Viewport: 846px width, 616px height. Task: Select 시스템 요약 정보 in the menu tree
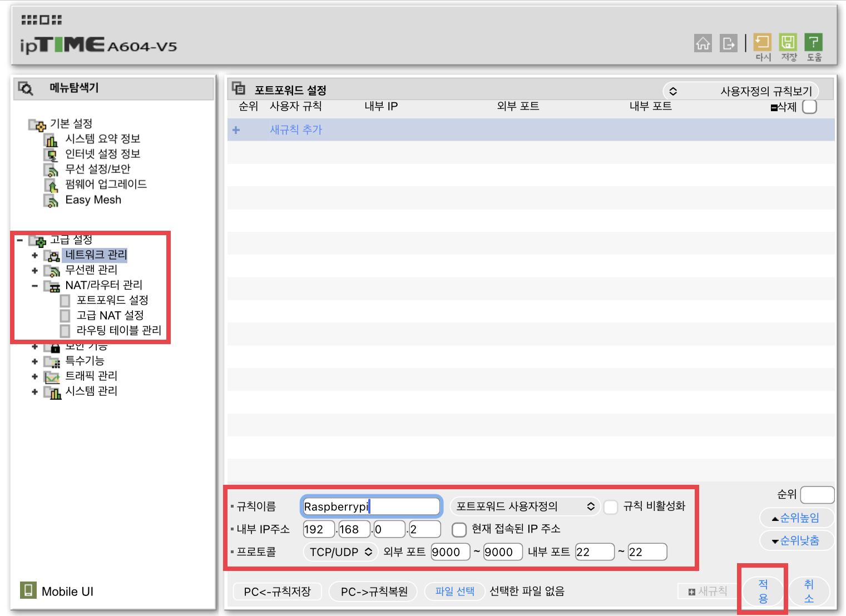pyautogui.click(x=103, y=138)
